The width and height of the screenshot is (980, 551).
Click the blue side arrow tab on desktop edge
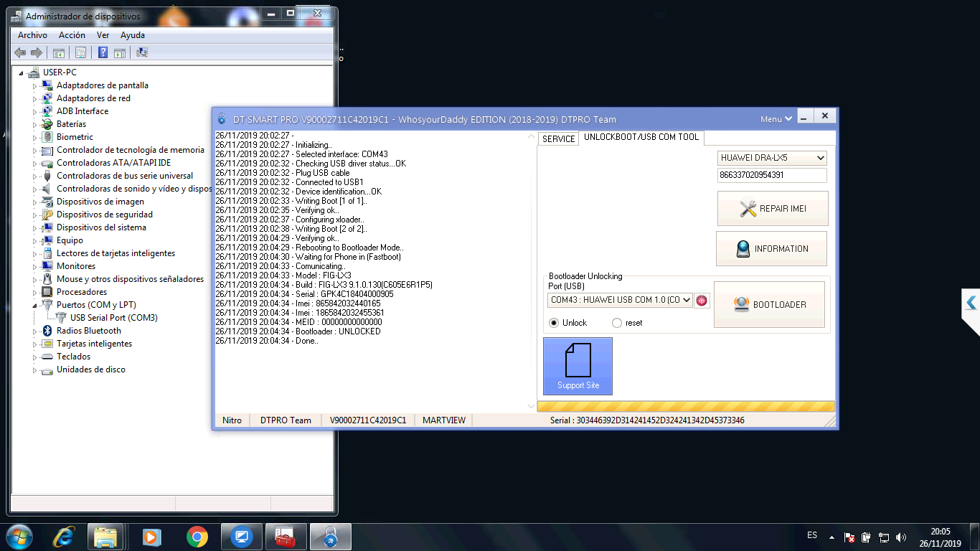click(x=971, y=303)
